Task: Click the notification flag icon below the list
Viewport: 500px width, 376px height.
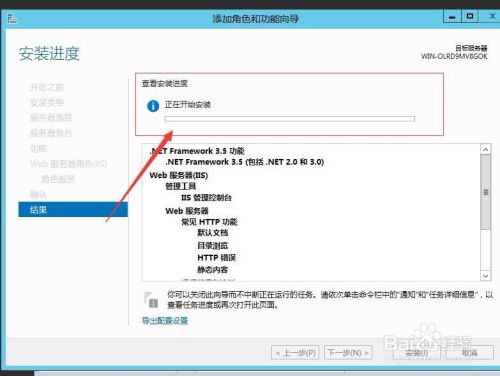Action: tap(151, 299)
